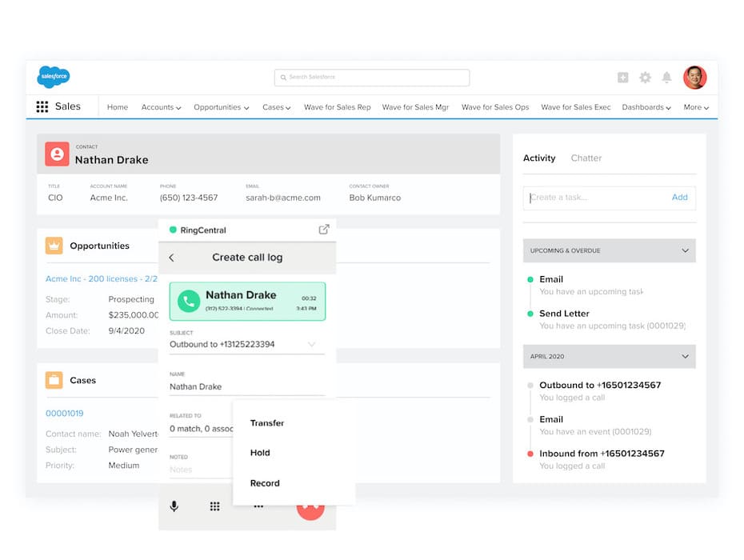
Task: Open case number 00001019 link
Action: click(64, 414)
